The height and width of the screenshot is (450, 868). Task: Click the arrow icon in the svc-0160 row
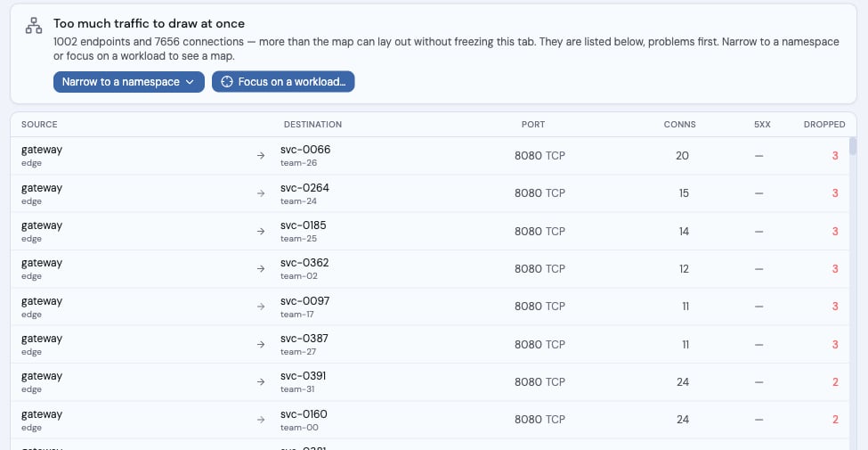261,420
